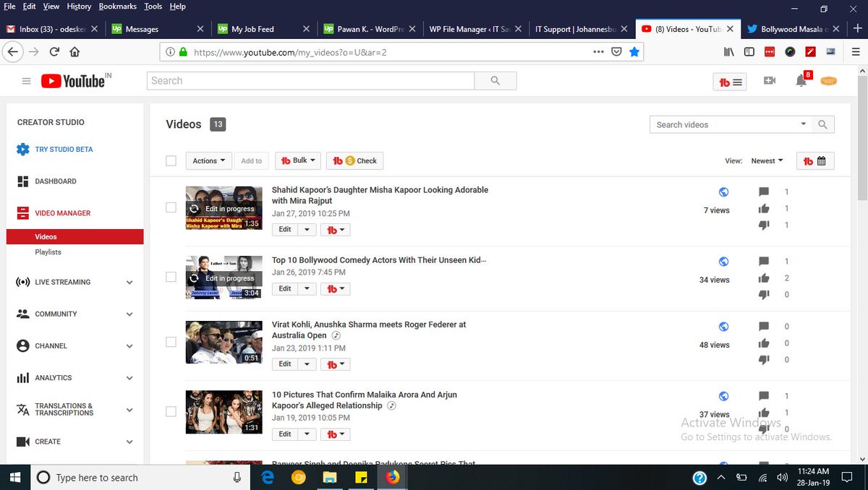868x490 pixels.
Task: Open the Firefox History menu
Action: pyautogui.click(x=79, y=7)
